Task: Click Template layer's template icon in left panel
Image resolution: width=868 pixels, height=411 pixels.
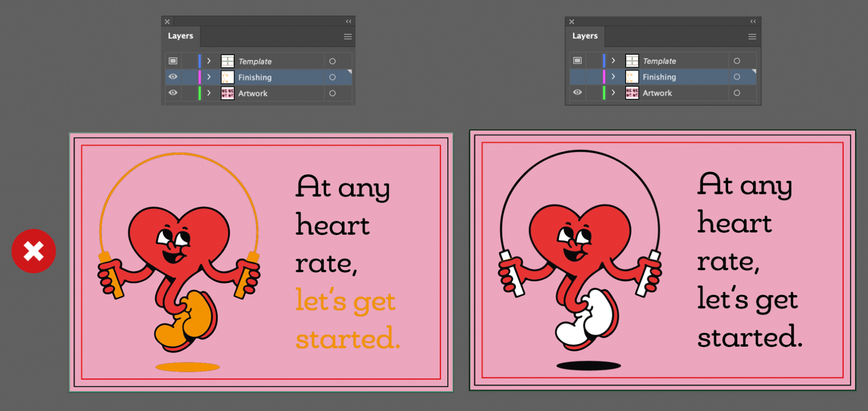Action: pyautogui.click(x=173, y=61)
